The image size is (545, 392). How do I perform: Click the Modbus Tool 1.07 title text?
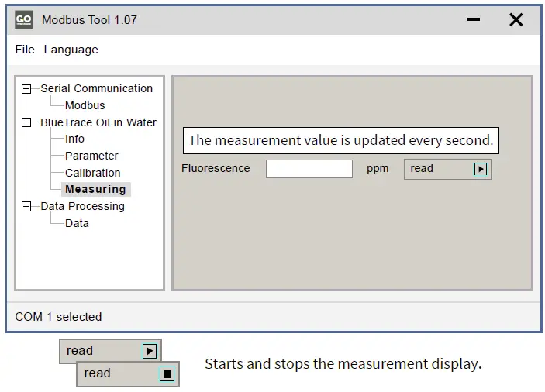pyautogui.click(x=89, y=20)
